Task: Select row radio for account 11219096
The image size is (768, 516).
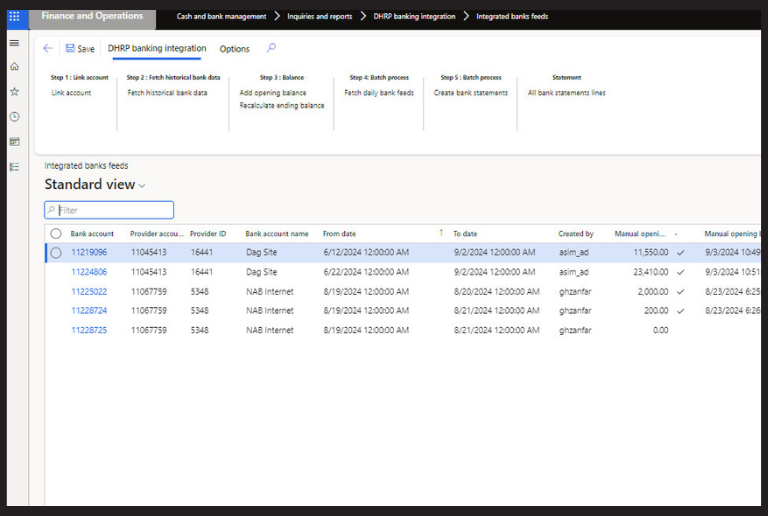Action: click(56, 253)
